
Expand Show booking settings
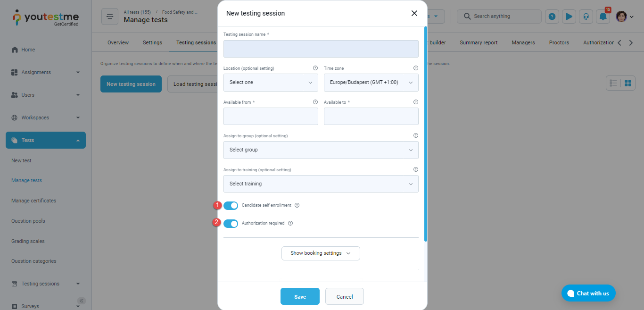[x=321, y=253]
